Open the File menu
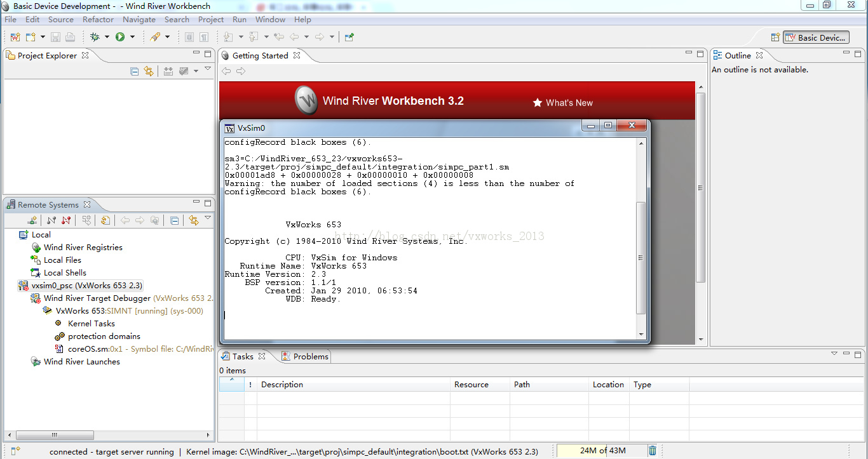This screenshot has height=459, width=868. tap(10, 20)
